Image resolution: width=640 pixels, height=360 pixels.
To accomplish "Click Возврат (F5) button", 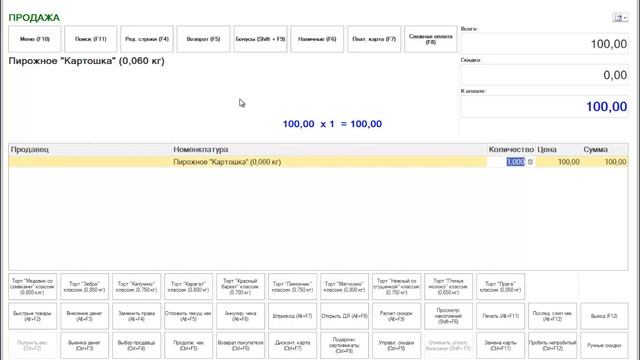I will tap(203, 39).
